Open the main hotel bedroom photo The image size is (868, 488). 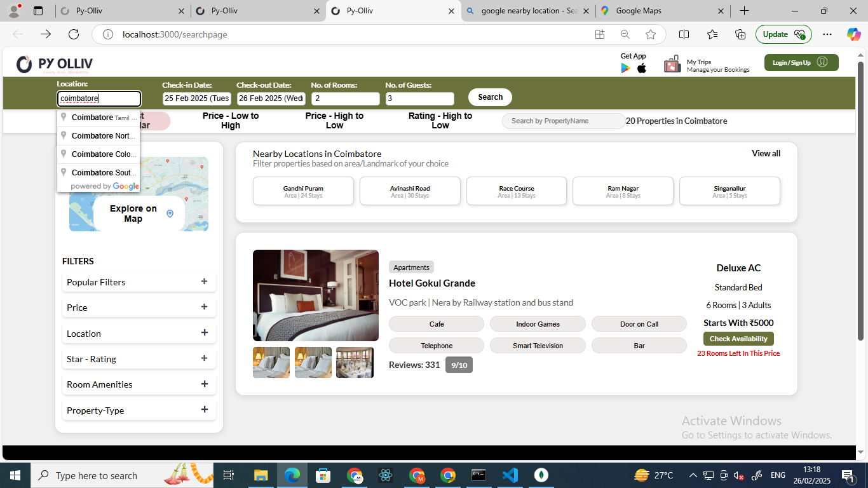pyautogui.click(x=316, y=295)
